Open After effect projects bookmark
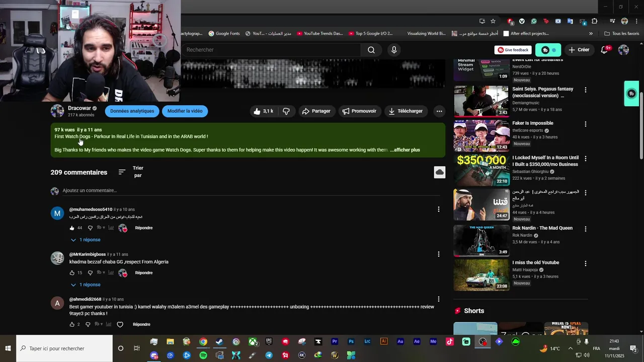Image resolution: width=644 pixels, height=362 pixels. (526, 34)
